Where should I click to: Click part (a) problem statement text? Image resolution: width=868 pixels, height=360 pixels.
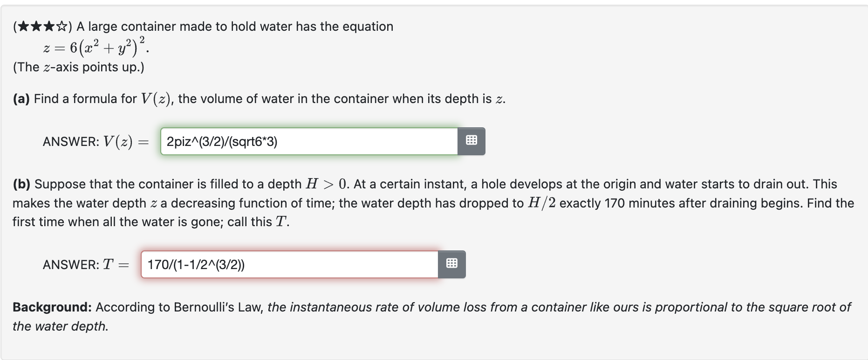pyautogui.click(x=258, y=98)
